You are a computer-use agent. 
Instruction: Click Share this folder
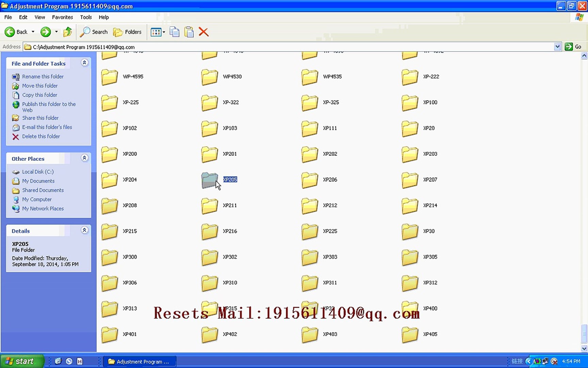pos(40,118)
